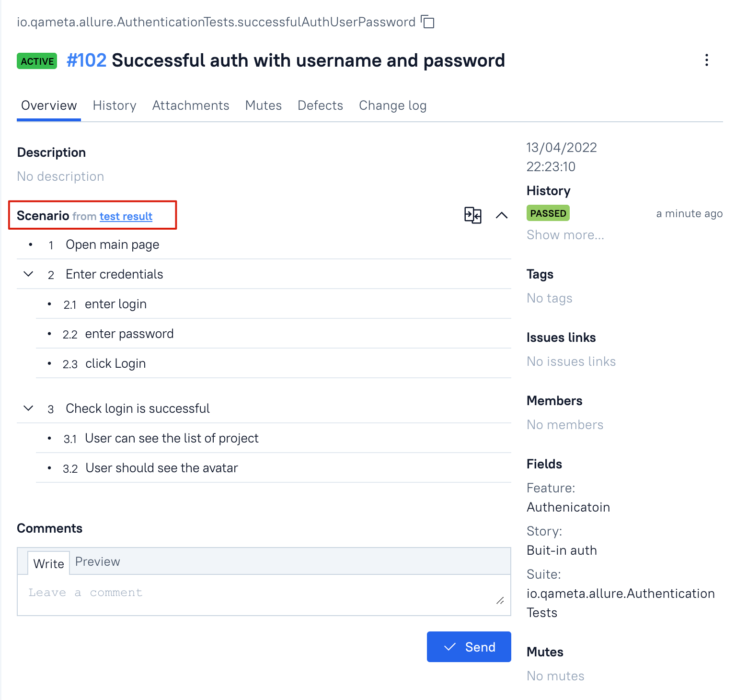Select the Defects tab
Screen dimensions: 736x700
click(321, 105)
